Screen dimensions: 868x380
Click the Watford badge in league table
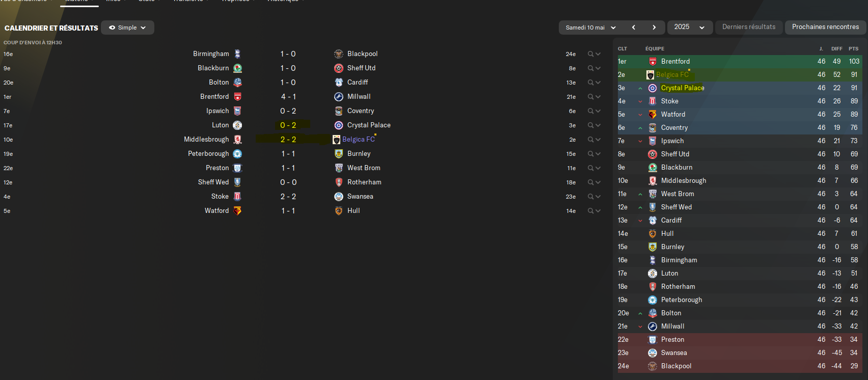click(653, 115)
